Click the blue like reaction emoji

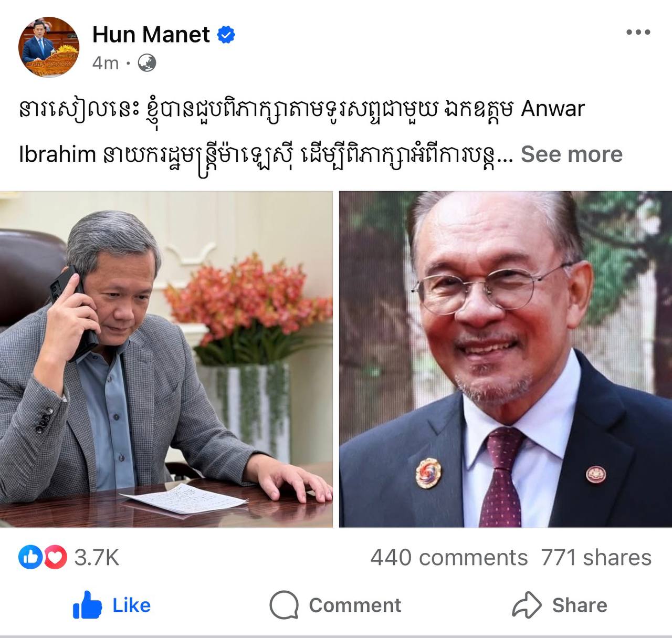(30, 557)
